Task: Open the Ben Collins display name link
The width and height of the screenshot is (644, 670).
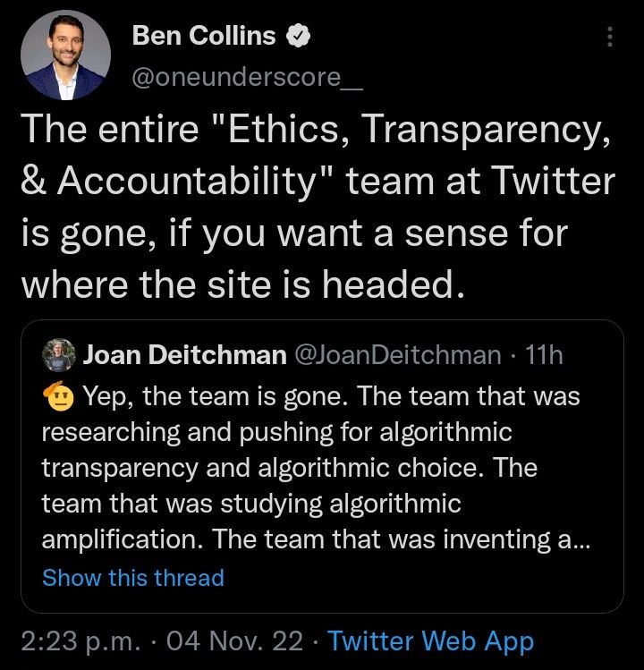Action: coord(204,37)
